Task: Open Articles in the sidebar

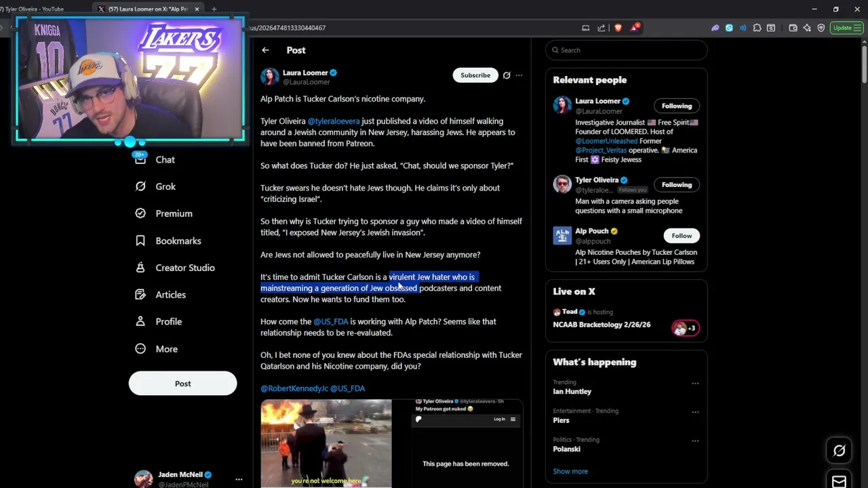Action: 170,295
